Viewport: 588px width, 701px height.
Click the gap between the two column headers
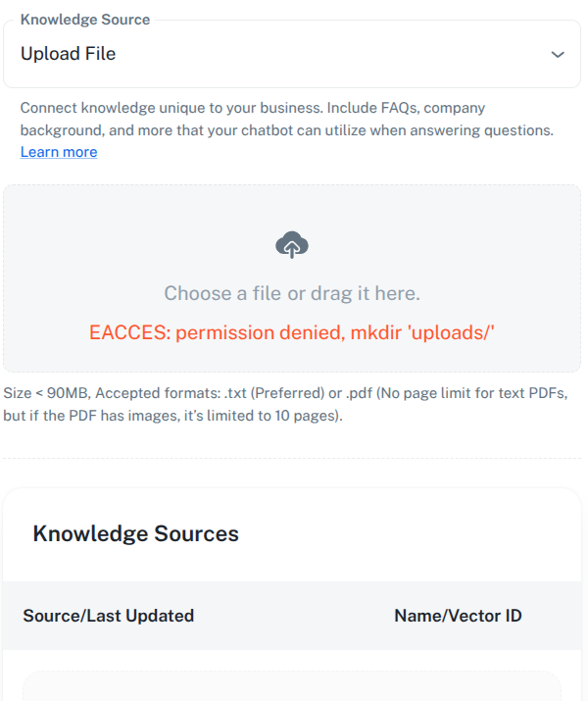pyautogui.click(x=294, y=616)
